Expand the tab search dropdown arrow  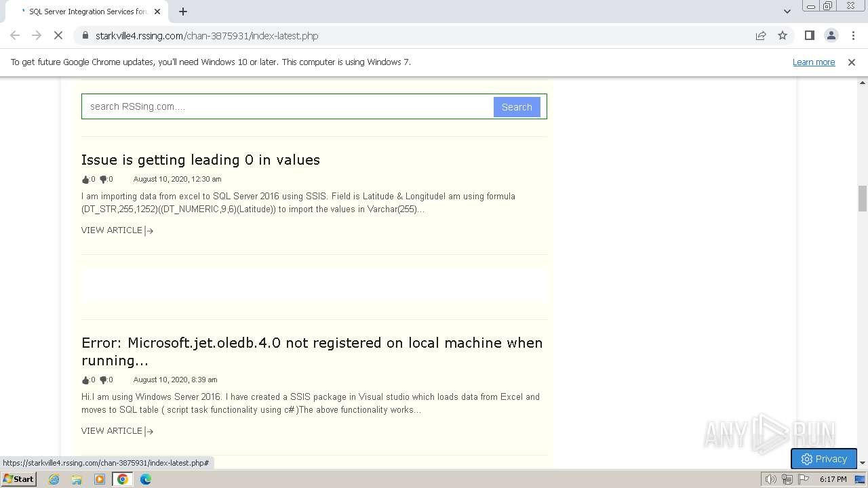pyautogui.click(x=787, y=12)
